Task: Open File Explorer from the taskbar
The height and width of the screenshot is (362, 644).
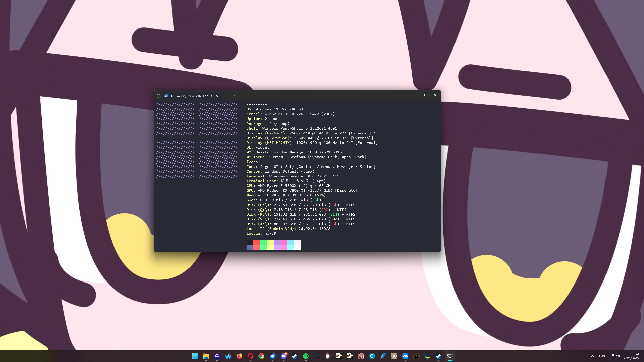Action: (x=206, y=356)
